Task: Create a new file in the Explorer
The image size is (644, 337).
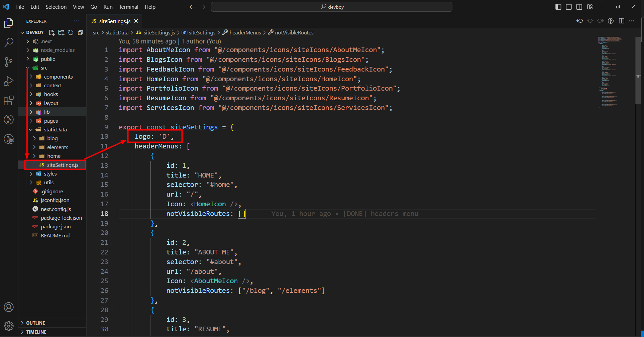Action: click(51, 32)
